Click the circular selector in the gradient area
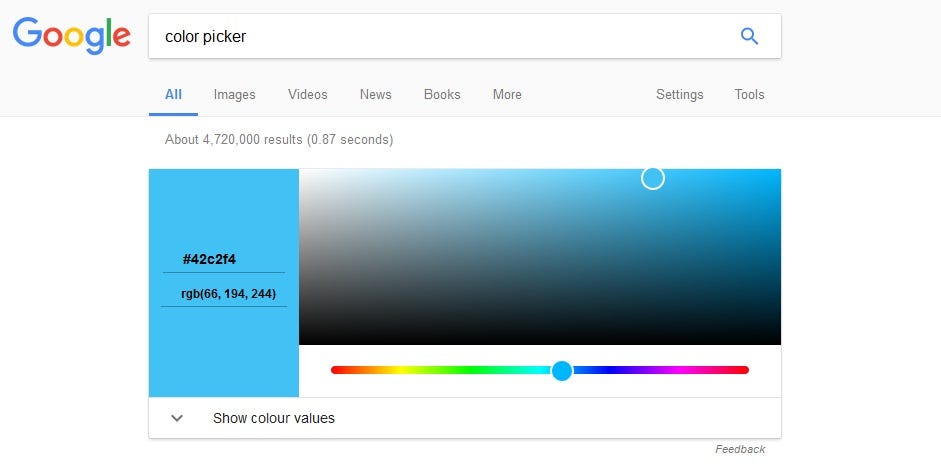The image size is (941, 465). pyautogui.click(x=653, y=178)
